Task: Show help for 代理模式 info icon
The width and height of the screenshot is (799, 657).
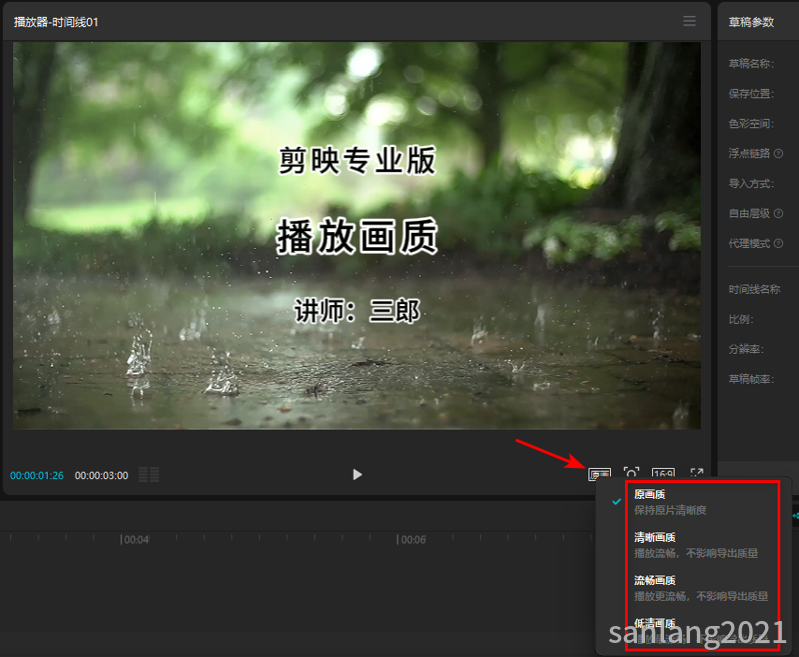Action: click(778, 244)
